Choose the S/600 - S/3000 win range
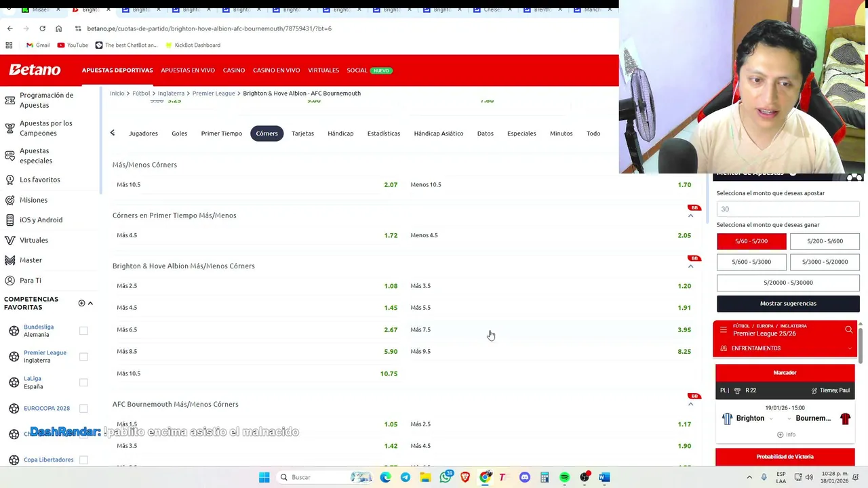The width and height of the screenshot is (868, 488). pyautogui.click(x=751, y=262)
